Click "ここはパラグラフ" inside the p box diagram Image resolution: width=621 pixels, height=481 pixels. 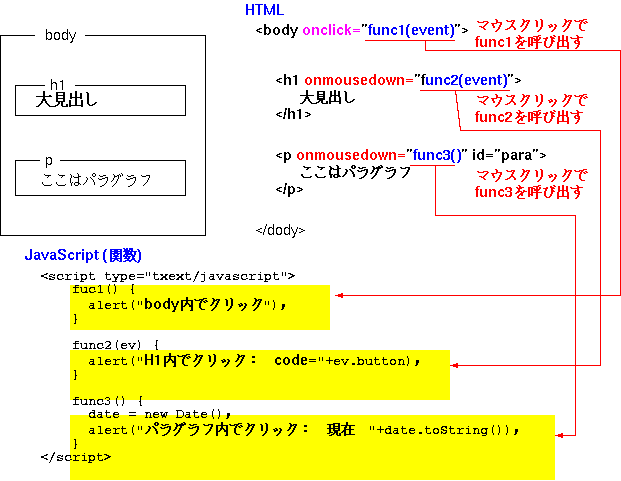pyautogui.click(x=96, y=180)
